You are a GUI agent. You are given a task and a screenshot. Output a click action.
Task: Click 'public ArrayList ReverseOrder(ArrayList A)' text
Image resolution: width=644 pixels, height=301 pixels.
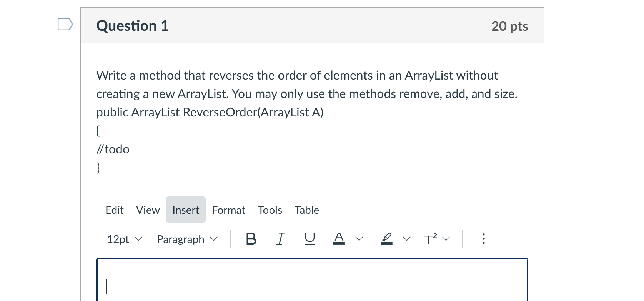(x=210, y=112)
